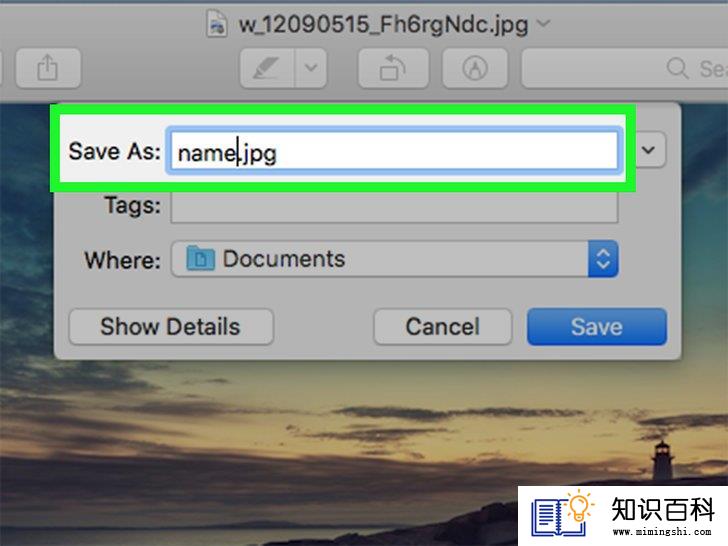
Task: Click the book lightbulb logo
Action: [562, 514]
